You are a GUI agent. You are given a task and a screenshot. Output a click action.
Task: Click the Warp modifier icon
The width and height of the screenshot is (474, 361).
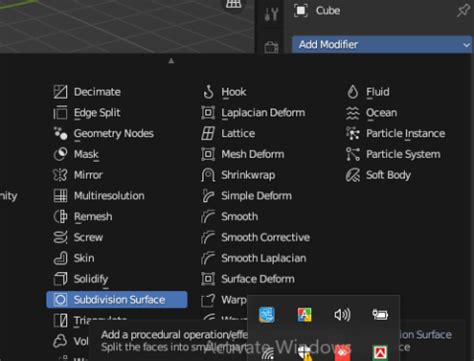(x=208, y=300)
